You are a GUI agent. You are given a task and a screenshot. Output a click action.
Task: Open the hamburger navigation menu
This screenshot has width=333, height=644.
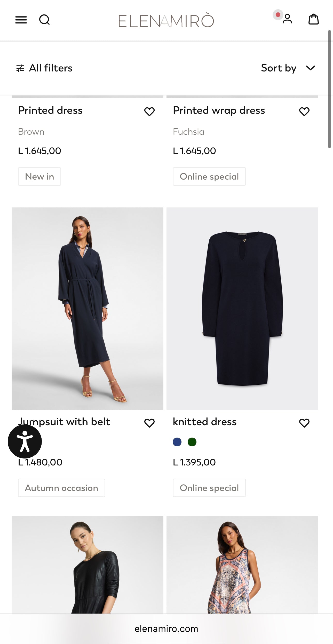coord(21,20)
